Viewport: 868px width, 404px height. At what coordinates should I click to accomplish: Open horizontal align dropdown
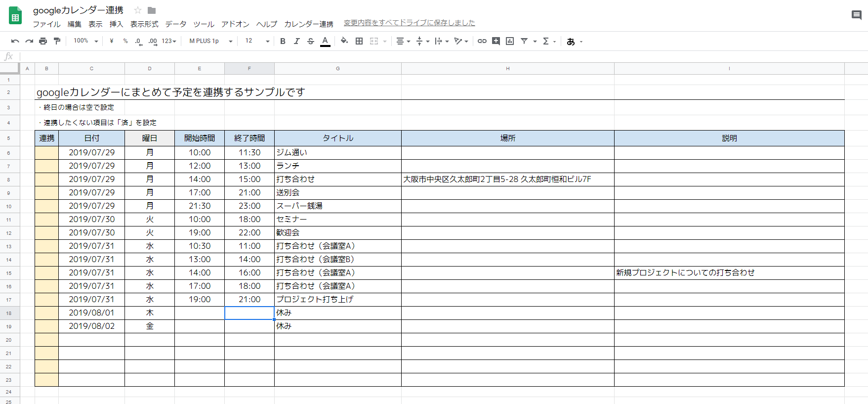[403, 41]
